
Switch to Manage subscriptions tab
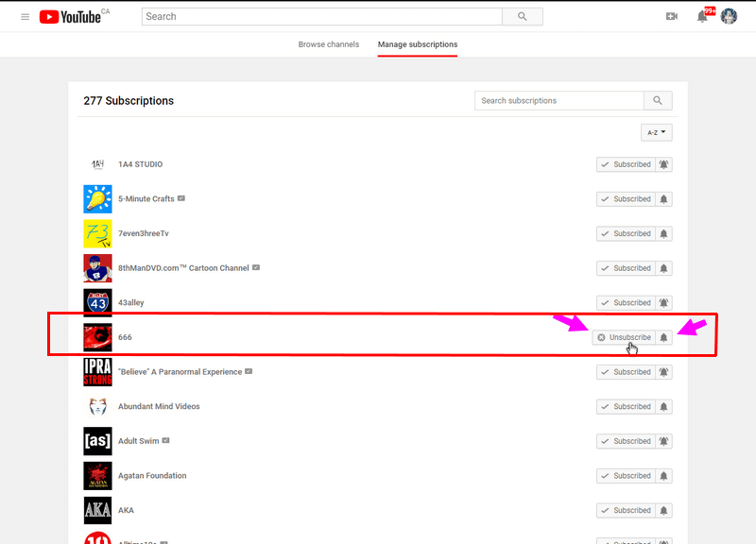pyautogui.click(x=418, y=44)
